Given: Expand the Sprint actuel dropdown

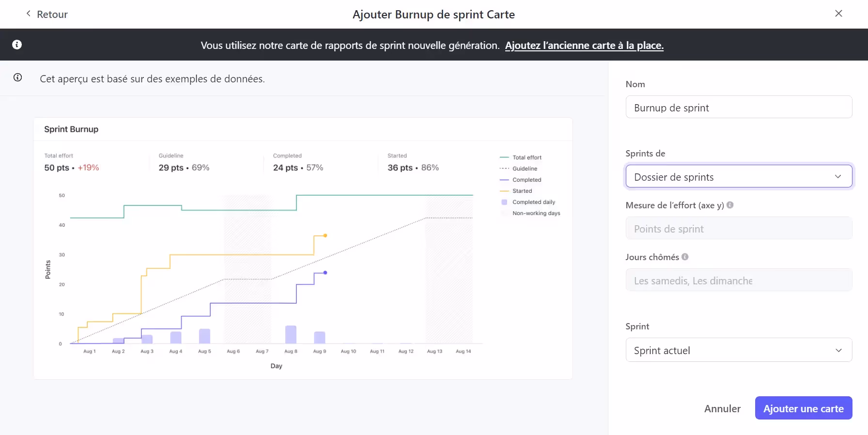Looking at the screenshot, I should tap(739, 350).
